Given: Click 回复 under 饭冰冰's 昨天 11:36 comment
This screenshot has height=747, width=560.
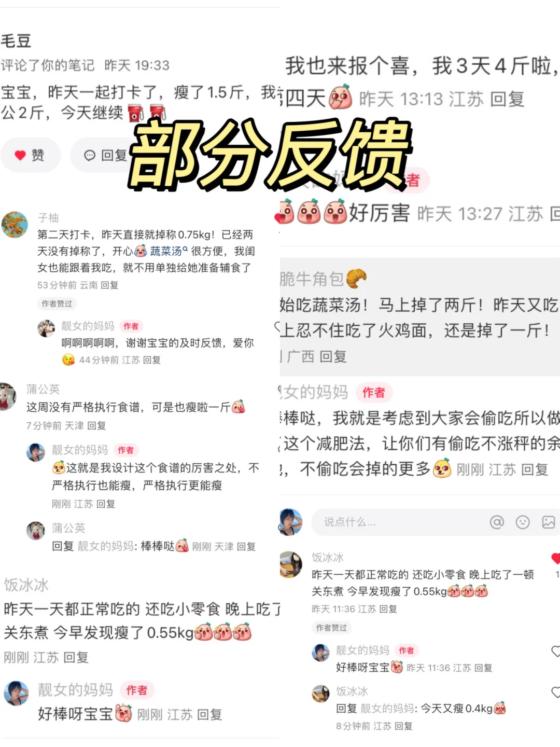Looking at the screenshot, I should [x=388, y=609].
